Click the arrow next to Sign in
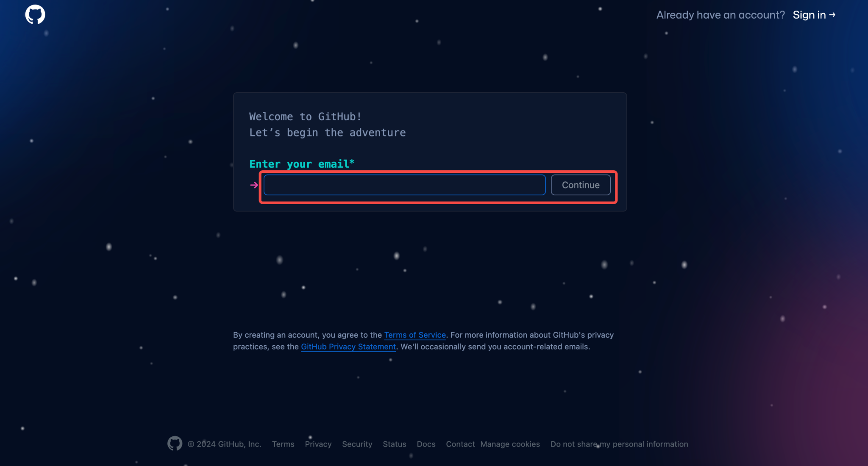The width and height of the screenshot is (868, 466). coord(832,15)
